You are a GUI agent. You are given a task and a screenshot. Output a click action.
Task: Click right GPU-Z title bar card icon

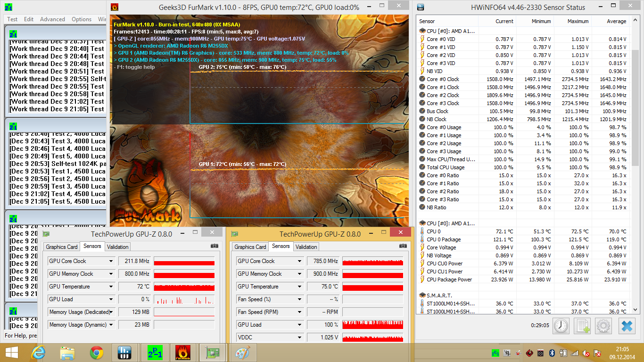point(234,234)
